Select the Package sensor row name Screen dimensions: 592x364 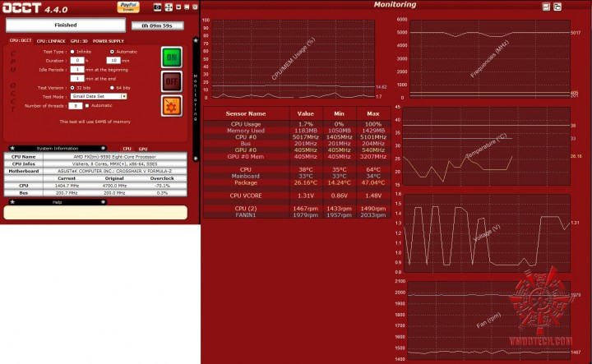246,182
